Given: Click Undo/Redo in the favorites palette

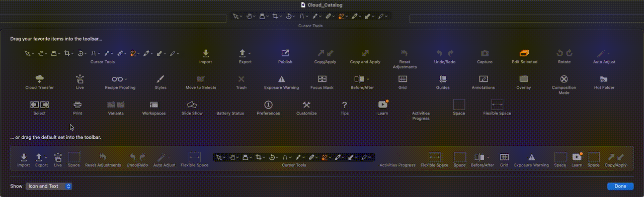Looking at the screenshot, I should [x=444, y=56].
